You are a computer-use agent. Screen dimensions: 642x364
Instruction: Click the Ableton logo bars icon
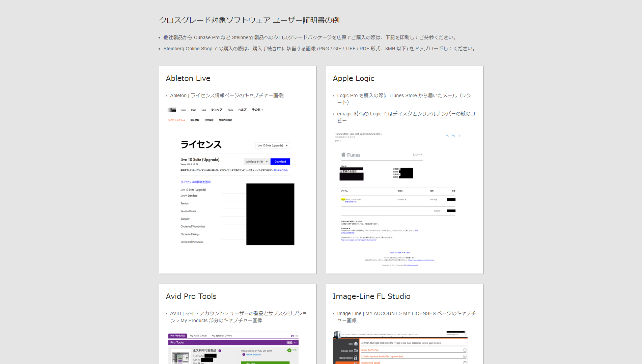[172, 110]
